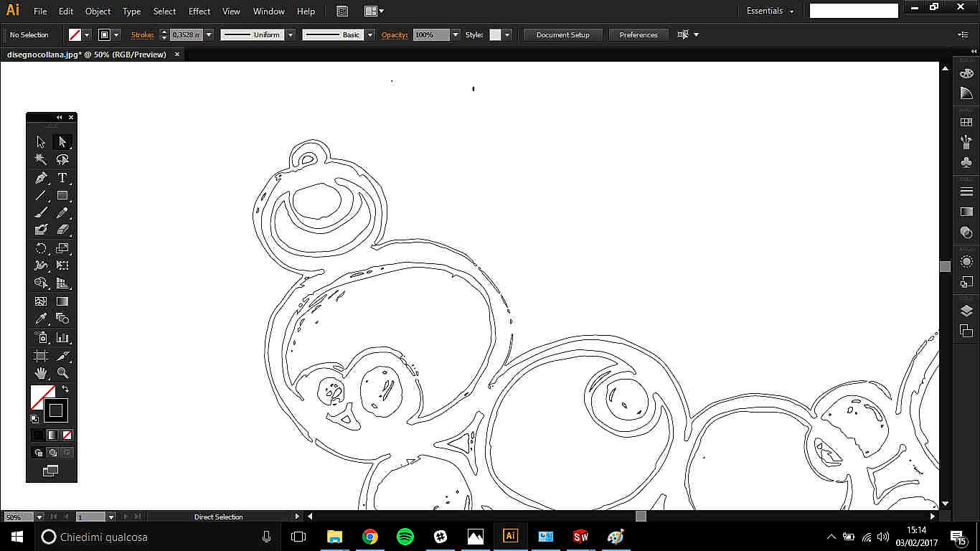Select the Selection (black arrow) tool
The image size is (980, 551).
coord(41,142)
